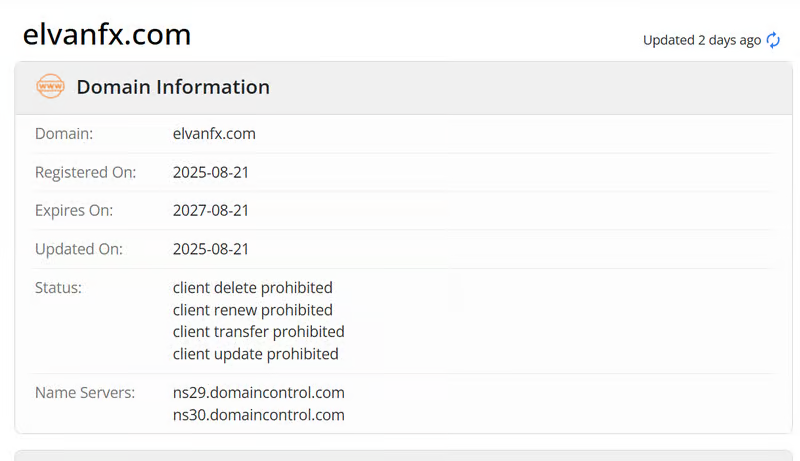Click the Updated On label
The image size is (800, 461).
pos(79,249)
